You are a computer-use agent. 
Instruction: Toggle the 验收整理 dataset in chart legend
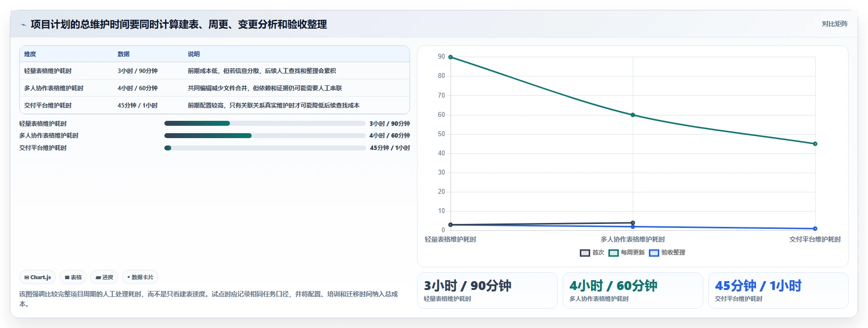667,253
